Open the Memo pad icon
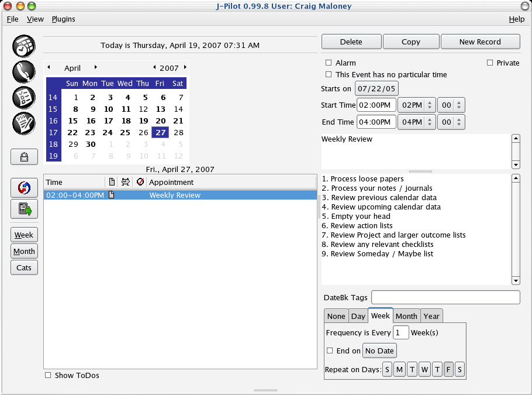532x395 pixels. tap(24, 123)
